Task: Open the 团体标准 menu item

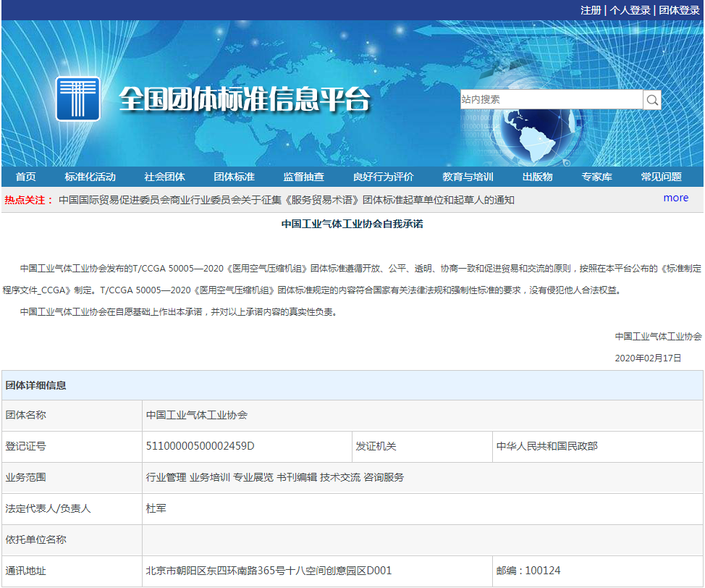Action: point(235,177)
